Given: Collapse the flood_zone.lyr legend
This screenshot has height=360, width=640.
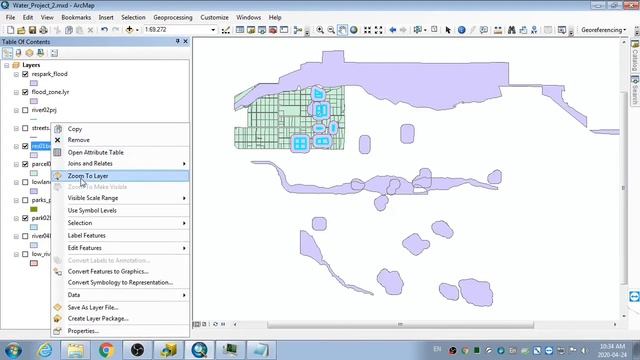Looking at the screenshot, I should click(16, 93).
